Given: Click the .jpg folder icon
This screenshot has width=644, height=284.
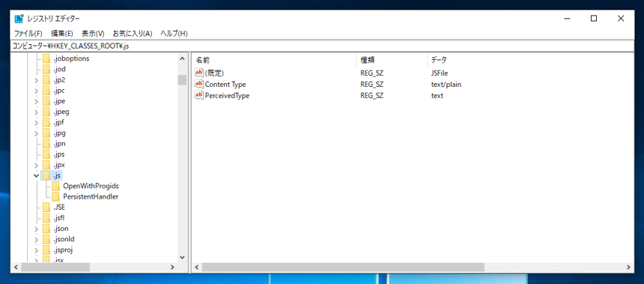Looking at the screenshot, I should [x=46, y=133].
